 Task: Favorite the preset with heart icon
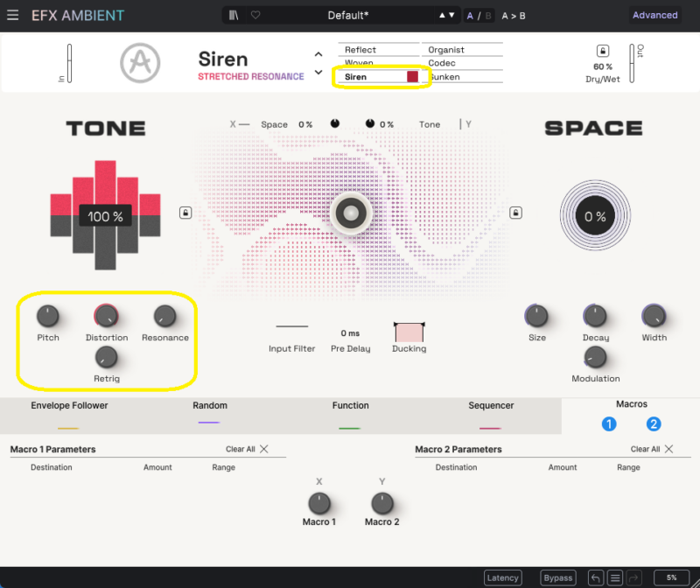click(255, 15)
